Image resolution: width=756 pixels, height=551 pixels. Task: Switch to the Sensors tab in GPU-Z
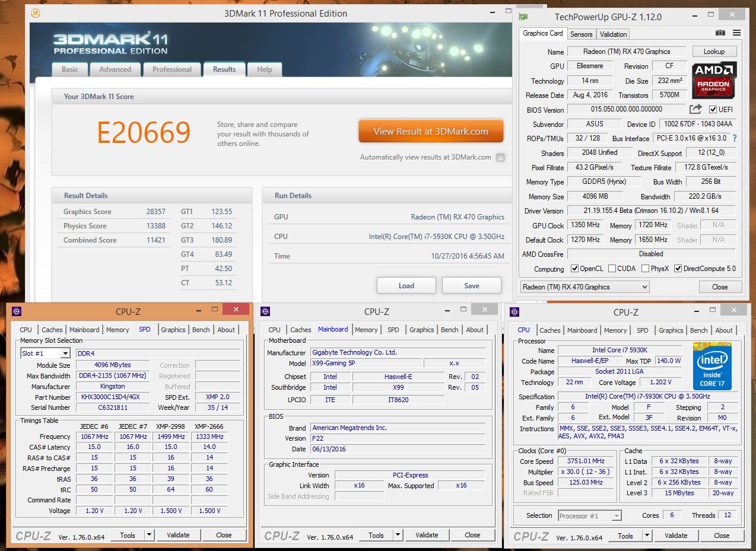(582, 34)
